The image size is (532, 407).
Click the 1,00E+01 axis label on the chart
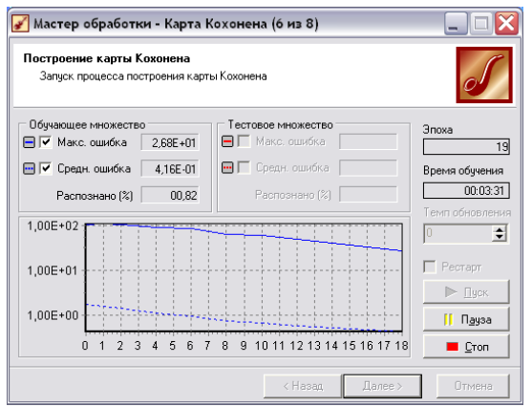coord(53,271)
